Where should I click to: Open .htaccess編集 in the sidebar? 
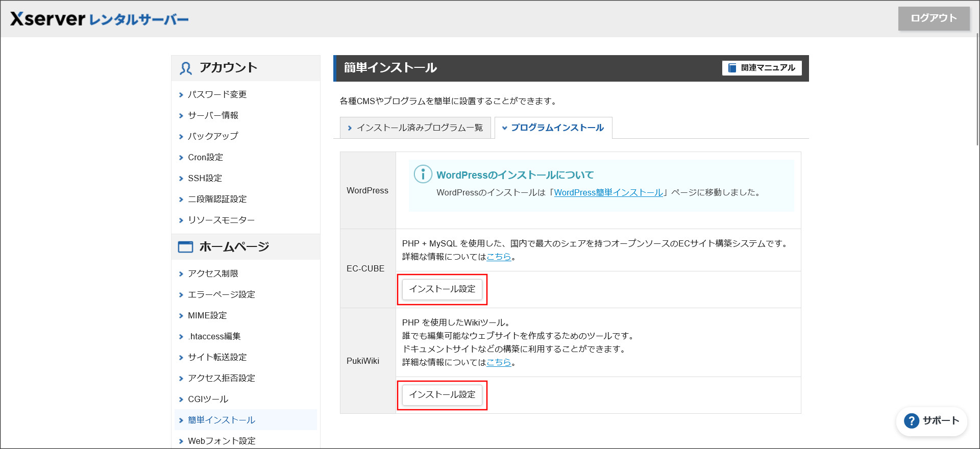point(214,336)
